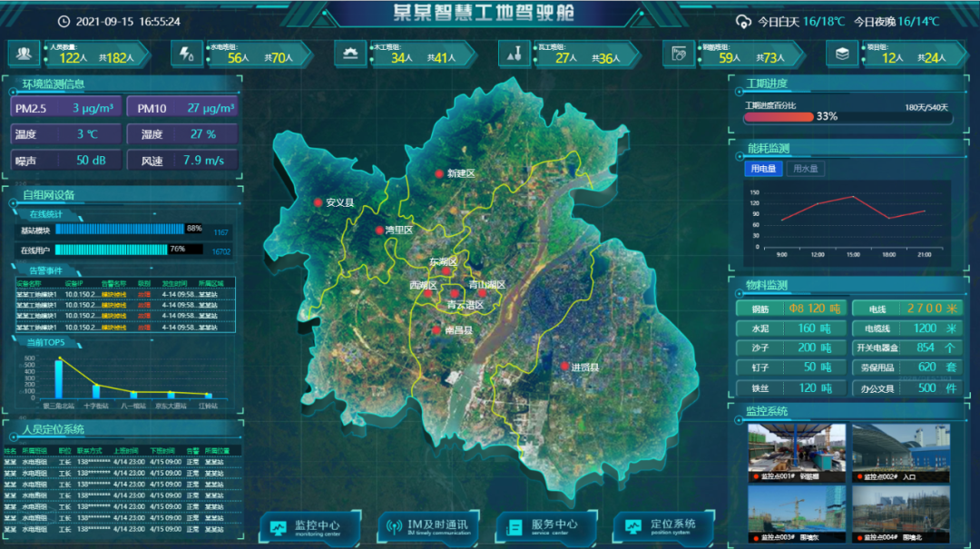Click the weather cloud icon

743,22
